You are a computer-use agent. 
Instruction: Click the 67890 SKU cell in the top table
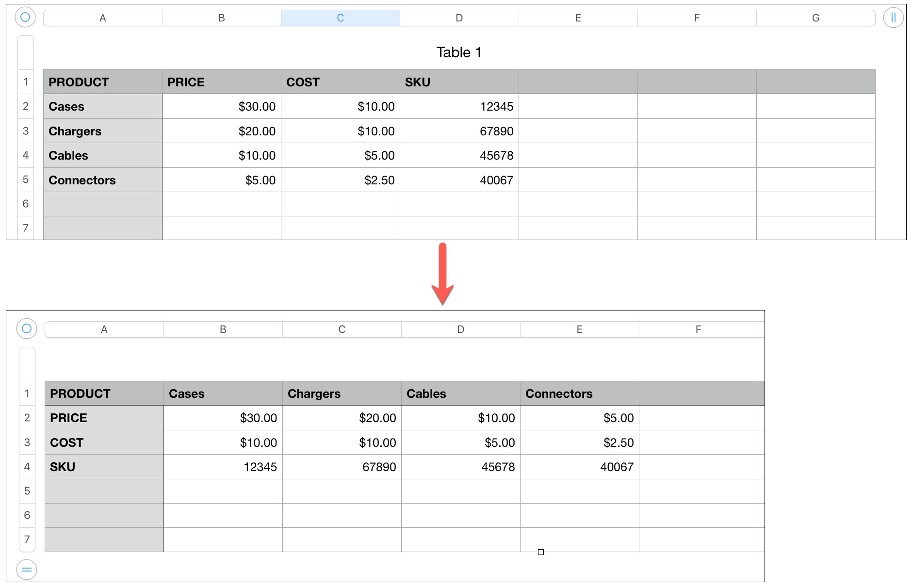pos(459,131)
